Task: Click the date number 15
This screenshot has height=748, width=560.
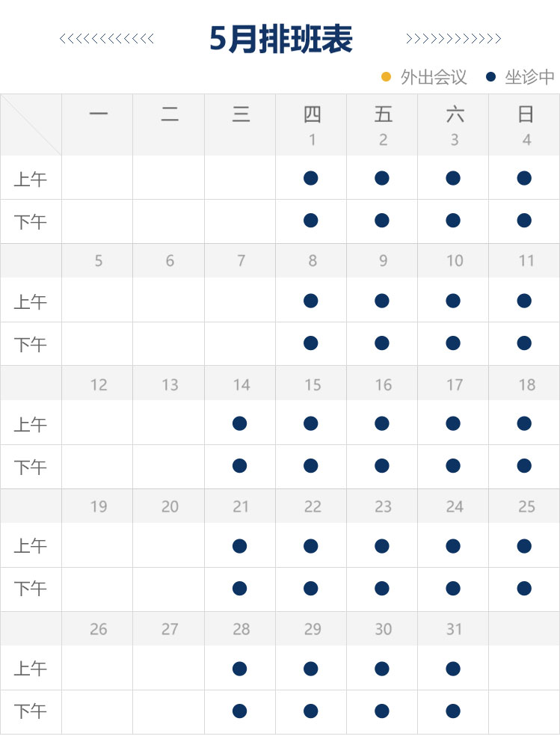Action: coord(313,385)
